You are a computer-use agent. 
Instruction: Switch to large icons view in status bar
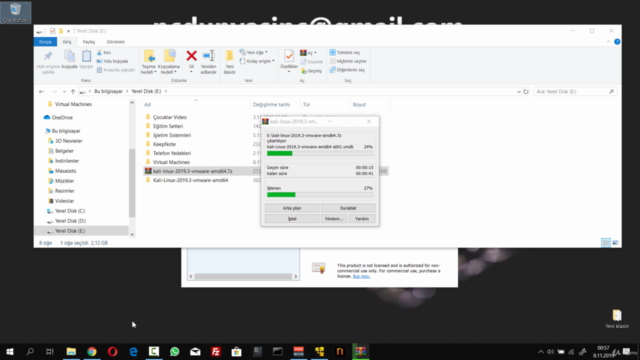616,243
